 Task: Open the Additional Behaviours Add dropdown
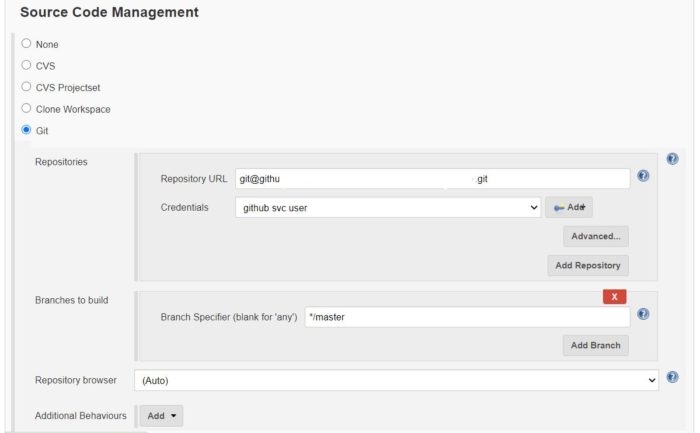tap(162, 416)
